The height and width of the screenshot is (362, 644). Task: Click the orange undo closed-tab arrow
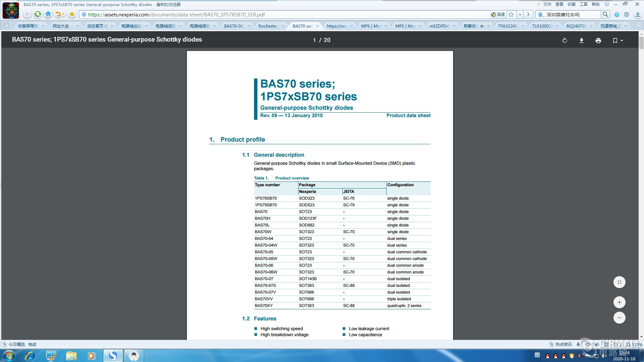click(x=58, y=14)
